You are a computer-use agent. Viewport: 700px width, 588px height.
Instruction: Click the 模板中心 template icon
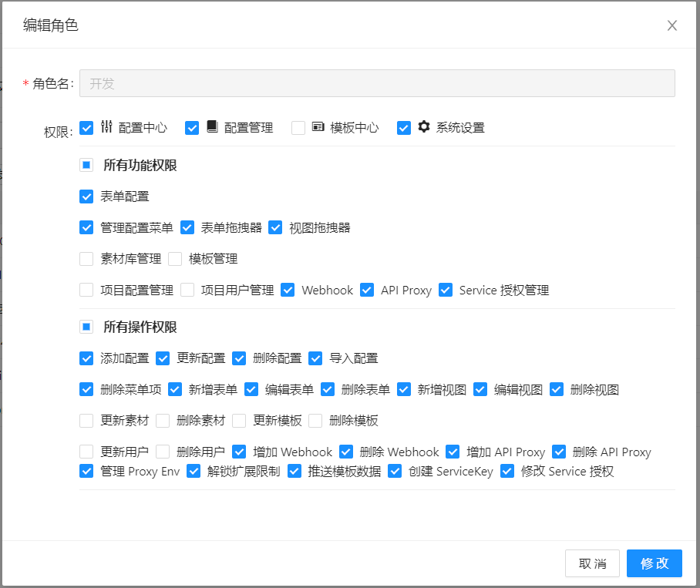(x=318, y=127)
